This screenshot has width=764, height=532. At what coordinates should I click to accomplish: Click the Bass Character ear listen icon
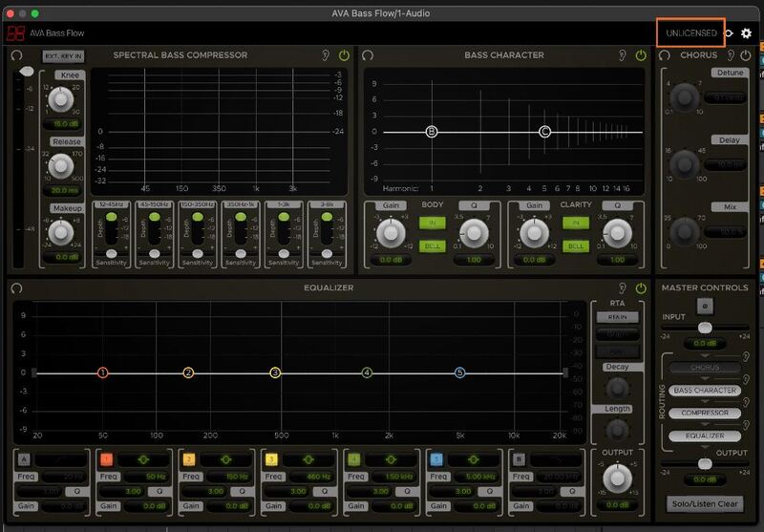pyautogui.click(x=623, y=55)
